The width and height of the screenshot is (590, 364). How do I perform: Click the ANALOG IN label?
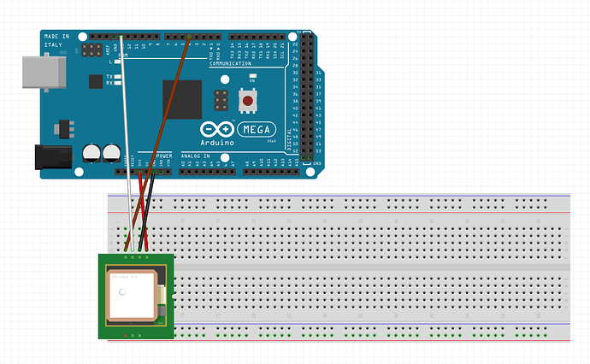195,156
